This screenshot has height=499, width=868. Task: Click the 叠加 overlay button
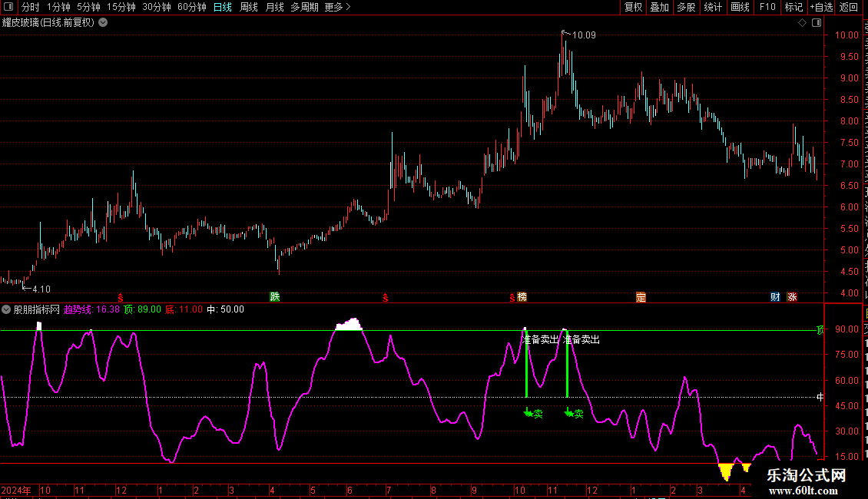click(659, 7)
